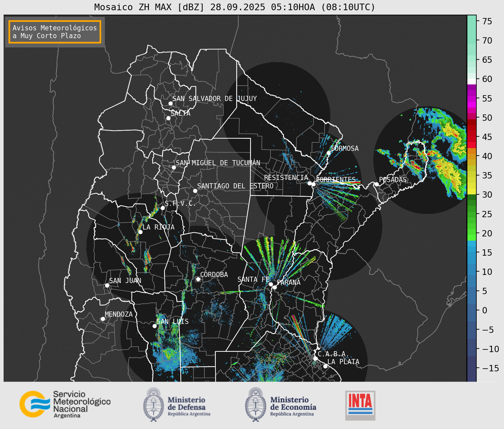The height and width of the screenshot is (429, 504).
Task: Click the POSADAS city label
Action: [x=393, y=180]
